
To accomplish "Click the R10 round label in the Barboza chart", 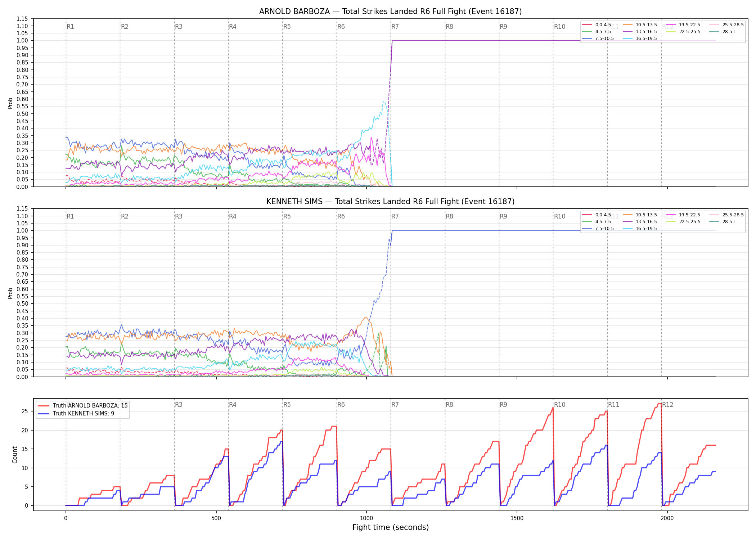I will [559, 27].
